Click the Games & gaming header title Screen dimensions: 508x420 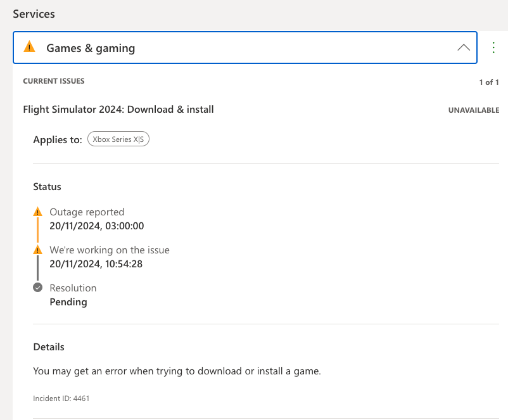click(x=91, y=48)
